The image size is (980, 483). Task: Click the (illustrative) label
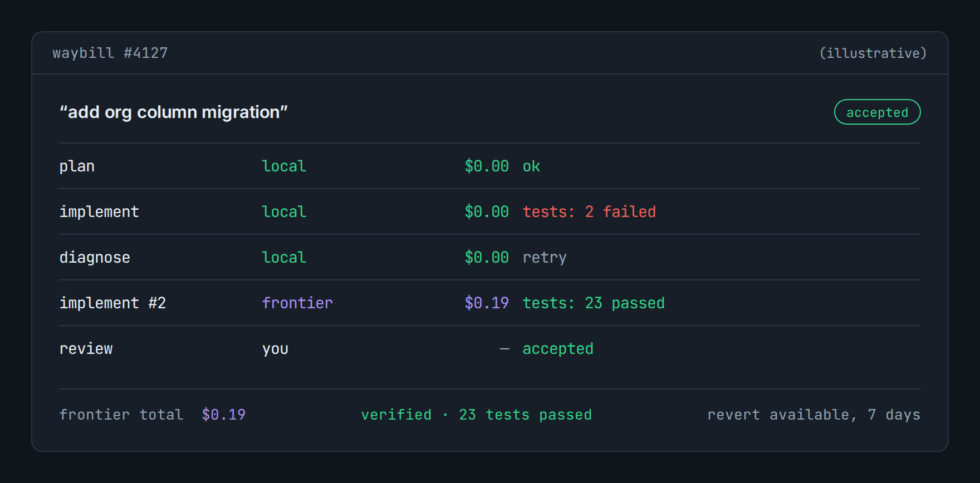[x=873, y=53]
